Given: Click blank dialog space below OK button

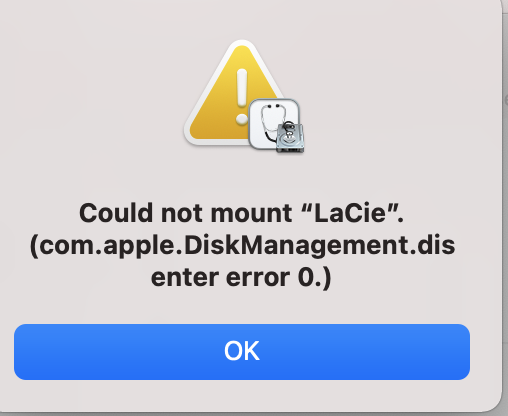Looking at the screenshot, I should 242,395.
